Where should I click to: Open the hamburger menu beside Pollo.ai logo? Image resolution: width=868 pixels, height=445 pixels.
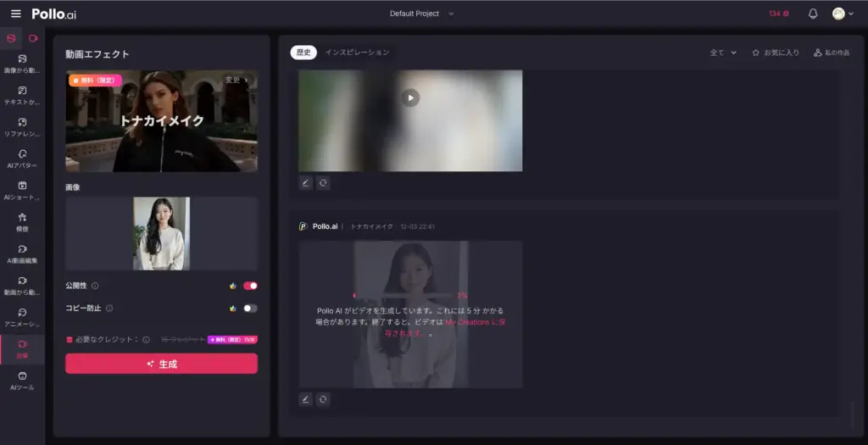click(x=15, y=14)
